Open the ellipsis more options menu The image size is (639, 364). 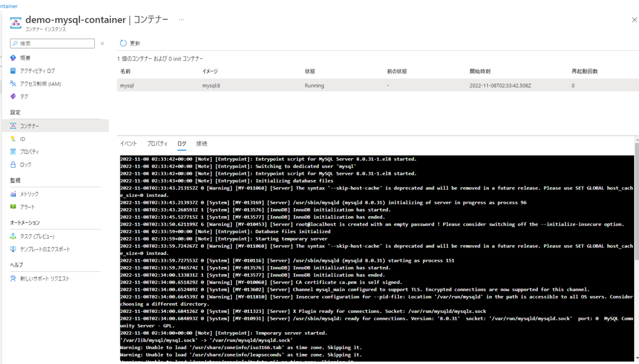(182, 20)
